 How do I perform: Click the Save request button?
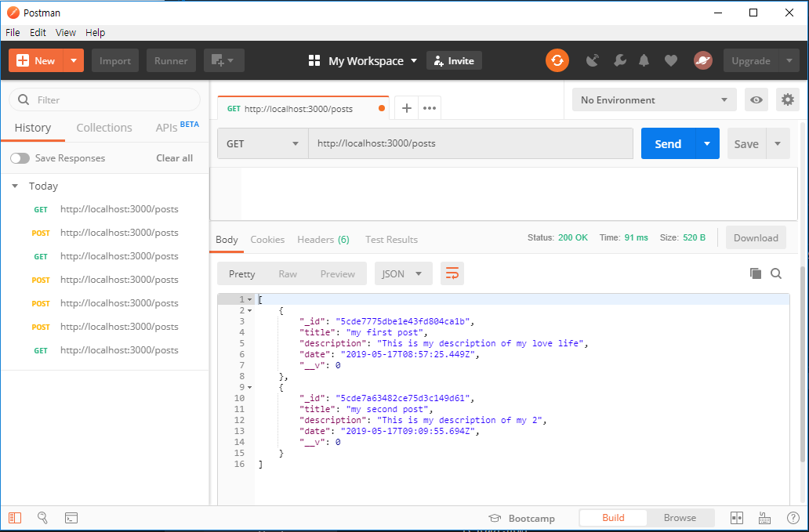point(746,143)
